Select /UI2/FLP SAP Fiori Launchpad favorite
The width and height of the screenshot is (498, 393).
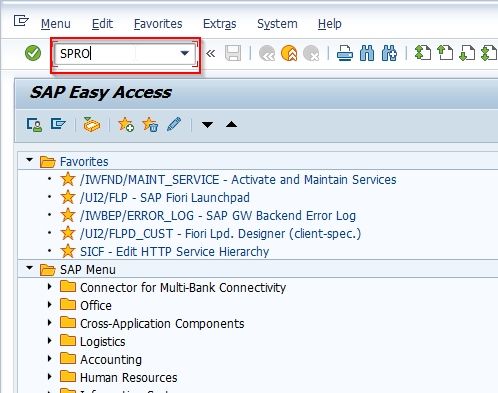coord(165,198)
